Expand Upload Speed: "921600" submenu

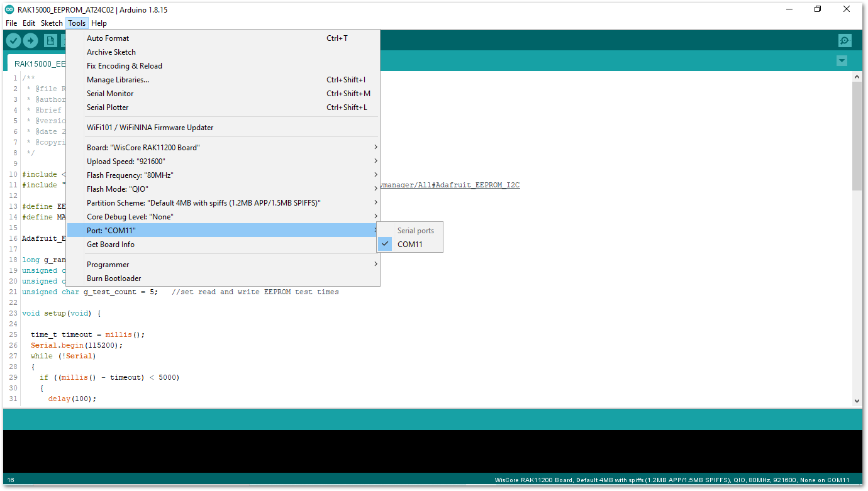(223, 162)
